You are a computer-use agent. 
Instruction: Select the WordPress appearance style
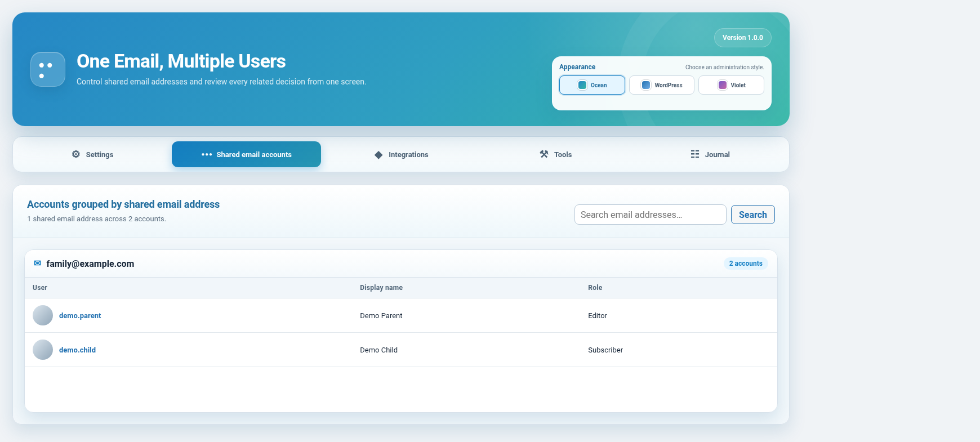(x=662, y=85)
